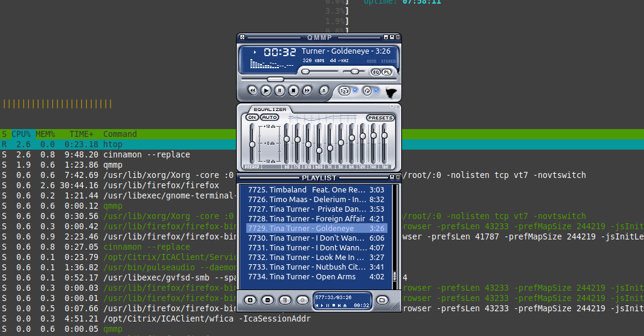Open the playlist selection menu
Viewport: 644px width, 336px height.
[x=285, y=300]
